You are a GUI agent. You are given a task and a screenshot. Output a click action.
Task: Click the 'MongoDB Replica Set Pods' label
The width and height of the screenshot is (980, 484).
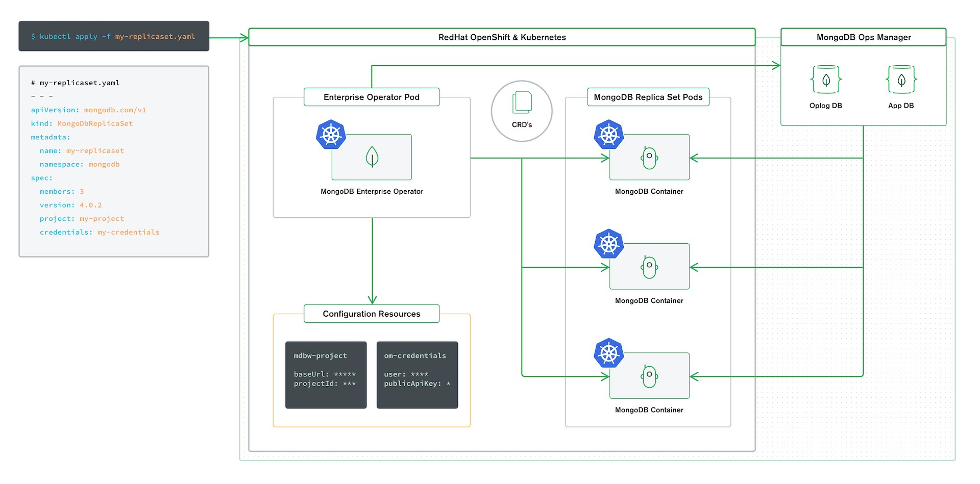tap(648, 97)
